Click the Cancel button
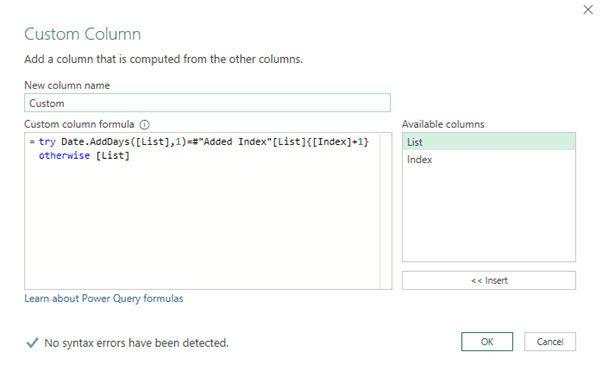 (550, 342)
